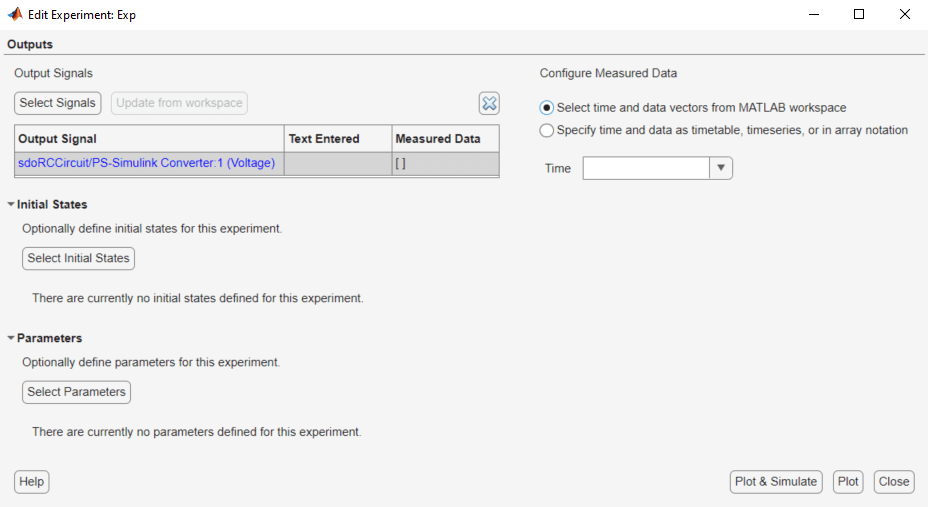This screenshot has height=507, width=928.
Task: Click the Close button at bottom right
Action: point(894,482)
